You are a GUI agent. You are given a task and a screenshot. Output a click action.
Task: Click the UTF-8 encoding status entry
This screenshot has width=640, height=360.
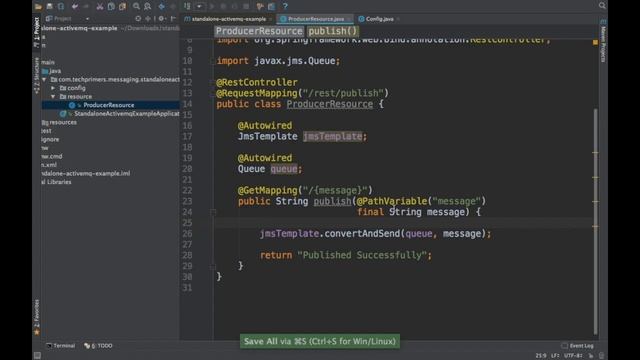coord(573,356)
